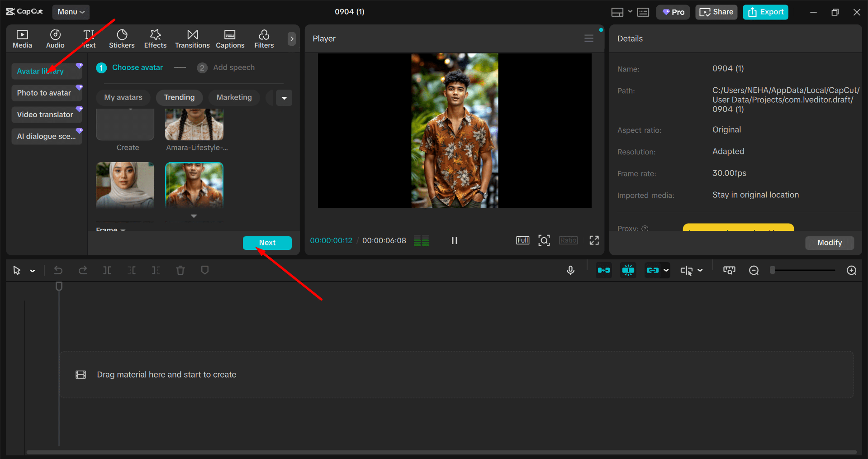Click the undo arrow icon
This screenshot has width=868, height=459.
click(x=58, y=270)
